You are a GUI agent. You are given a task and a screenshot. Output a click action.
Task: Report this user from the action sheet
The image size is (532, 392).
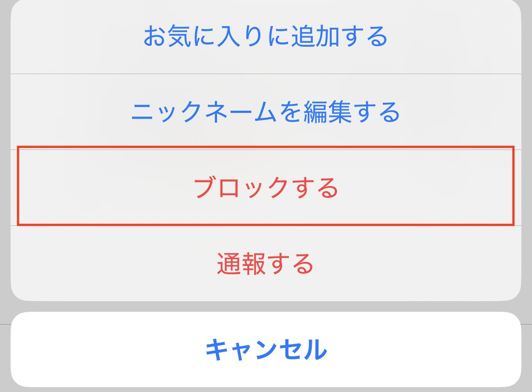coord(266,264)
